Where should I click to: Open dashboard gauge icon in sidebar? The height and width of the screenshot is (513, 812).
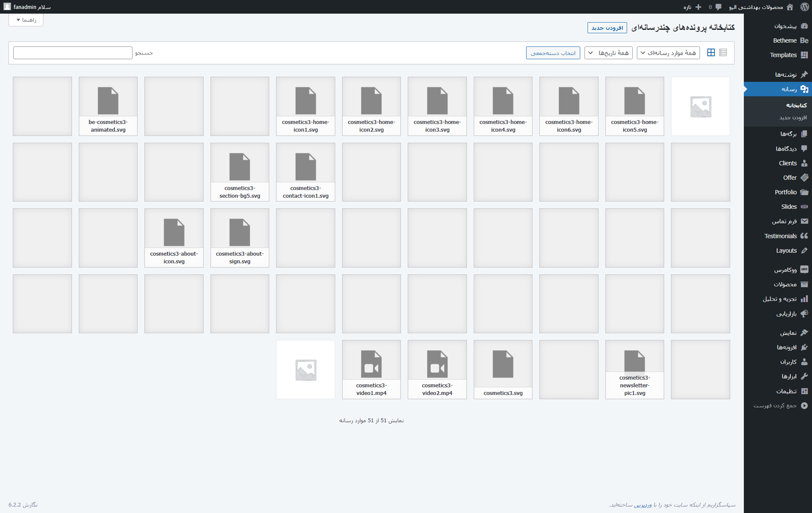click(804, 26)
